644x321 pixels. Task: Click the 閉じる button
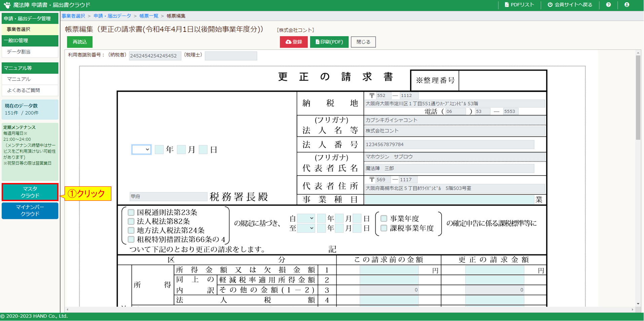coord(363,42)
